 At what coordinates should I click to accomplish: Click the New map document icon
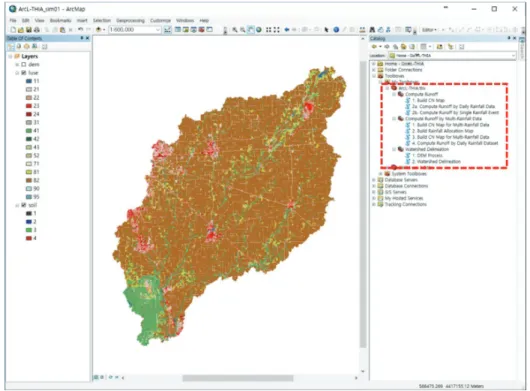13,30
